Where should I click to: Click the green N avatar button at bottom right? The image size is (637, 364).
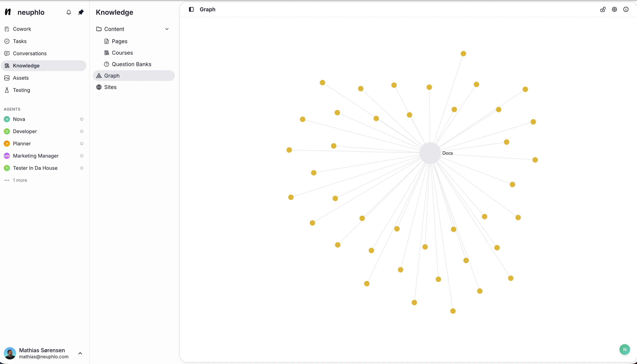(625, 350)
